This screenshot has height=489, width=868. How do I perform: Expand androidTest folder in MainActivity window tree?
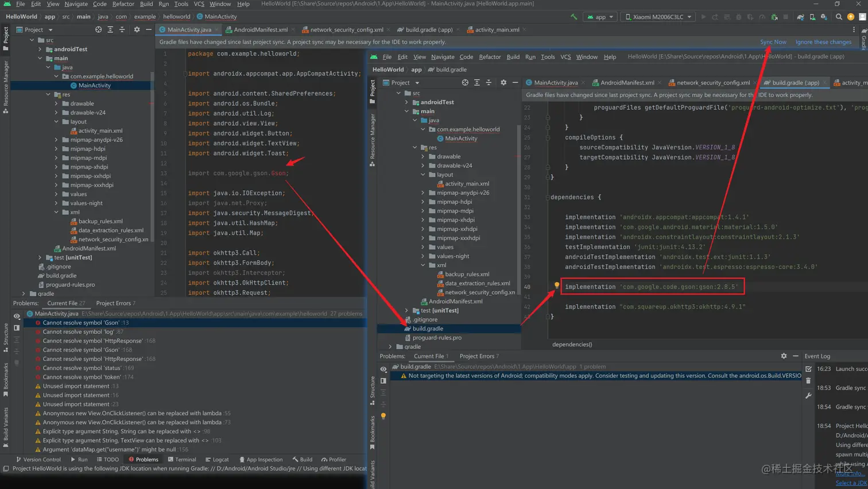(40, 49)
